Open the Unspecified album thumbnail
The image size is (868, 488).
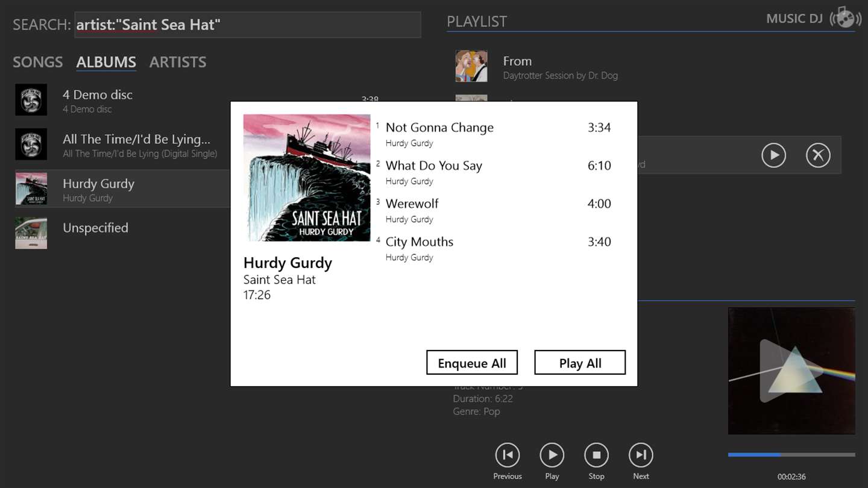(31, 233)
